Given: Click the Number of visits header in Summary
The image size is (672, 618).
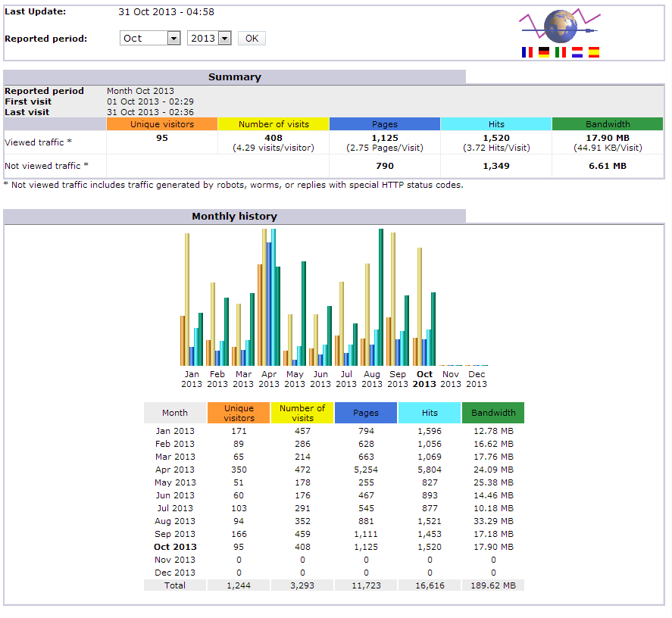Looking at the screenshot, I should coord(273,124).
